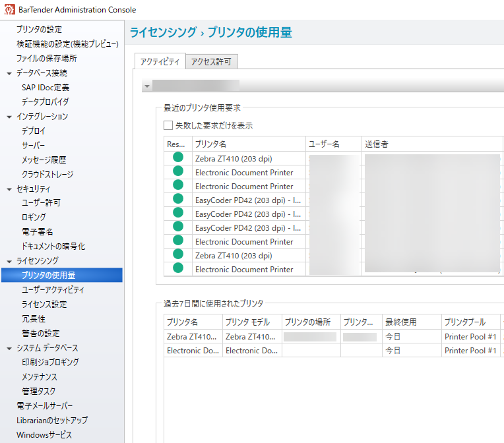Sort by ユーザー名 column header
Screen dimensions: 504x443
click(334, 144)
